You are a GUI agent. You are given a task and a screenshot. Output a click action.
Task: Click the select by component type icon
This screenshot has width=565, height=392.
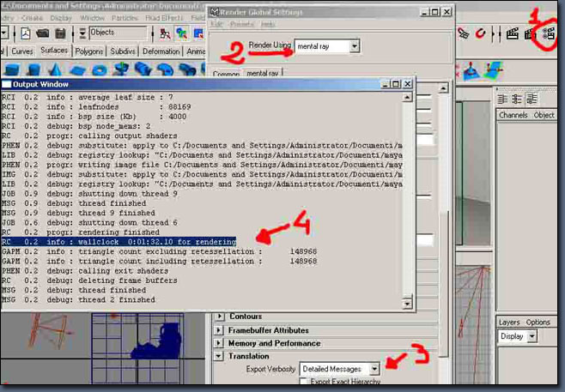point(198,33)
